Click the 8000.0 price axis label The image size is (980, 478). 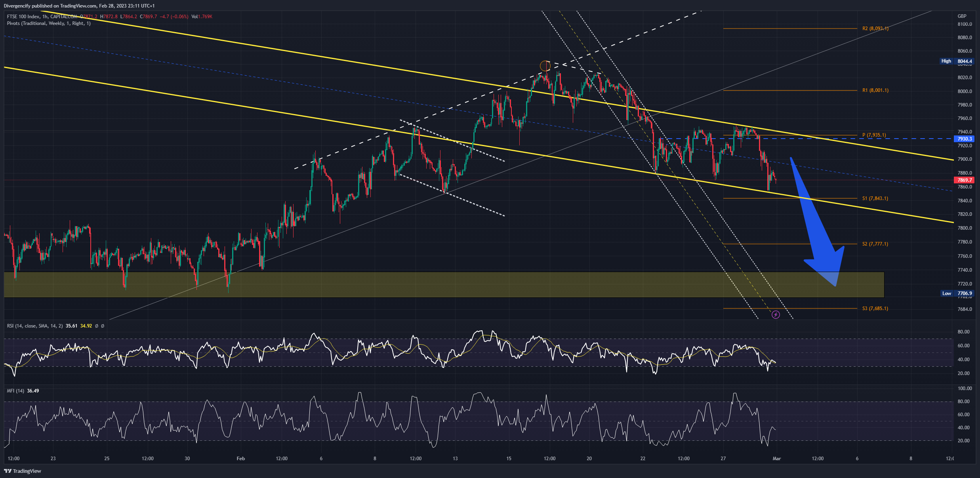point(965,91)
